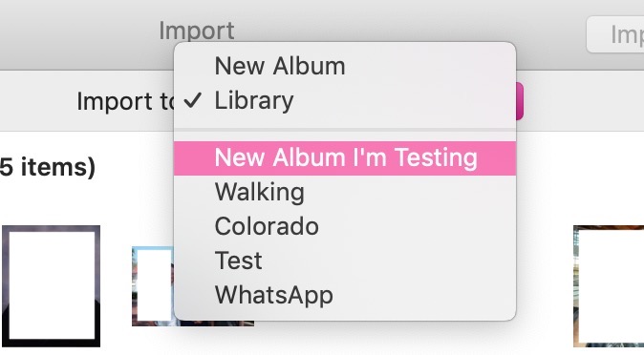Click the Import title in the toolbar
Screen dimensions: 644x355
[196, 31]
